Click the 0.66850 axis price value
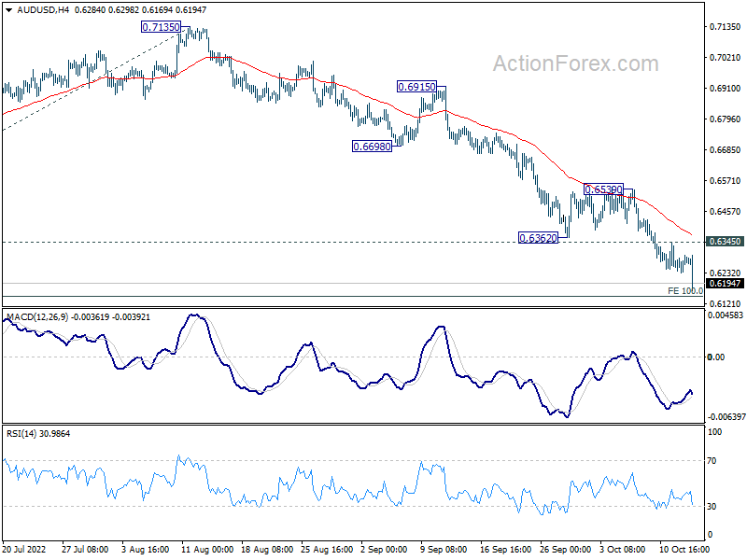This screenshot has height=560, width=747. pos(726,149)
